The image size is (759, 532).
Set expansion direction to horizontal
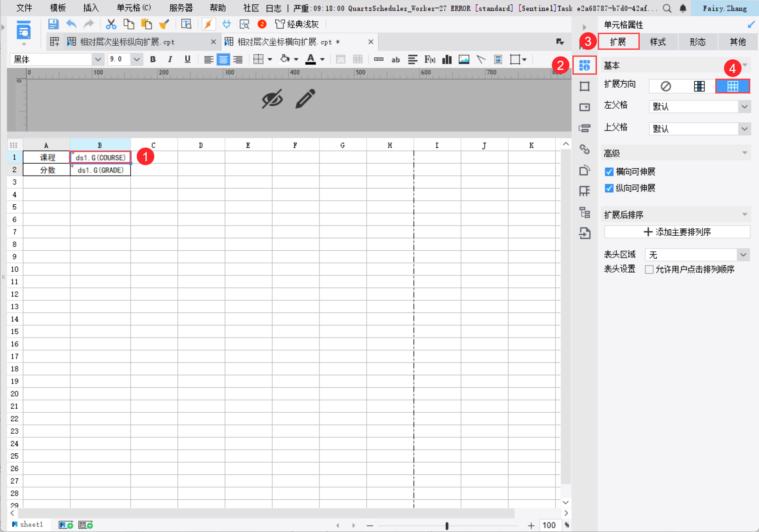733,86
